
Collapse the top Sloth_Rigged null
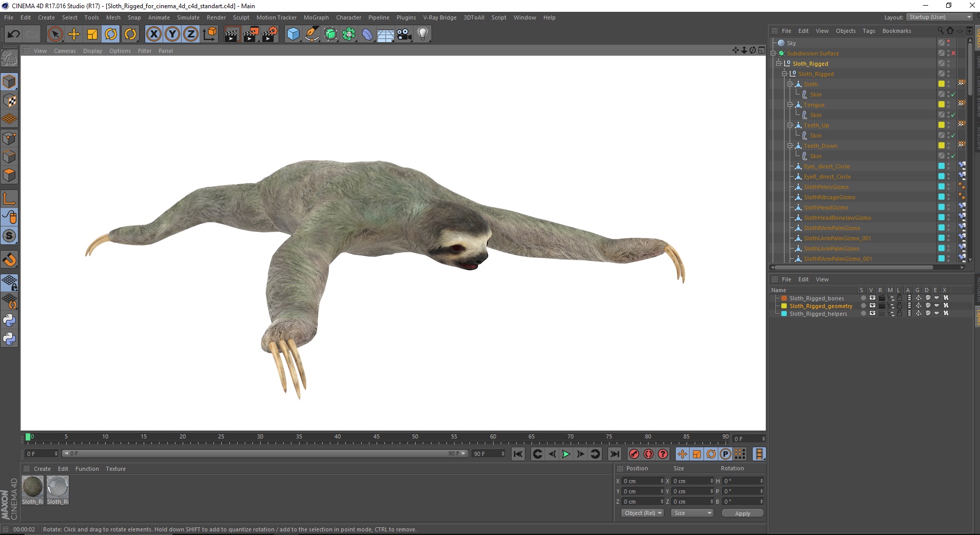click(779, 64)
